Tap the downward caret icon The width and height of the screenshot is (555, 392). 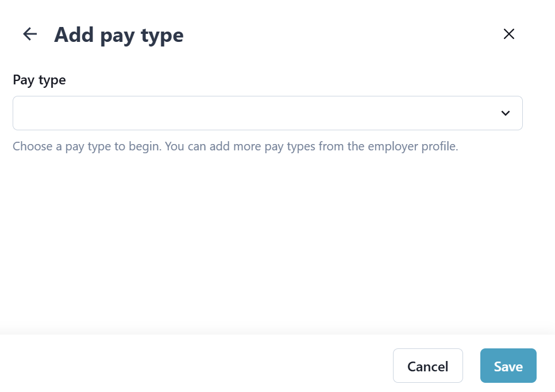point(506,113)
